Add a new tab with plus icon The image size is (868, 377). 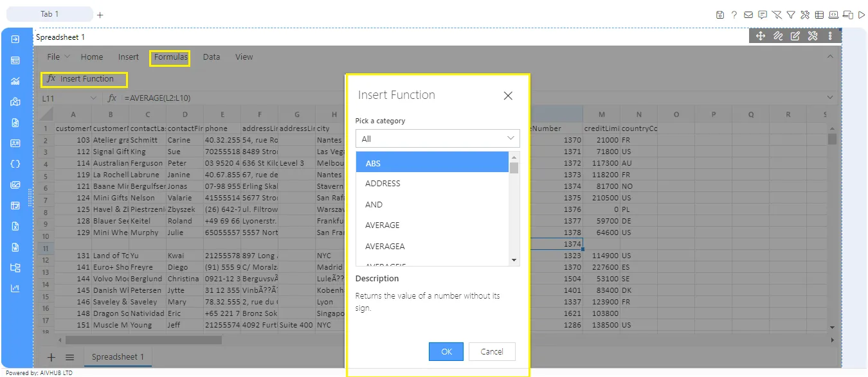(x=100, y=15)
